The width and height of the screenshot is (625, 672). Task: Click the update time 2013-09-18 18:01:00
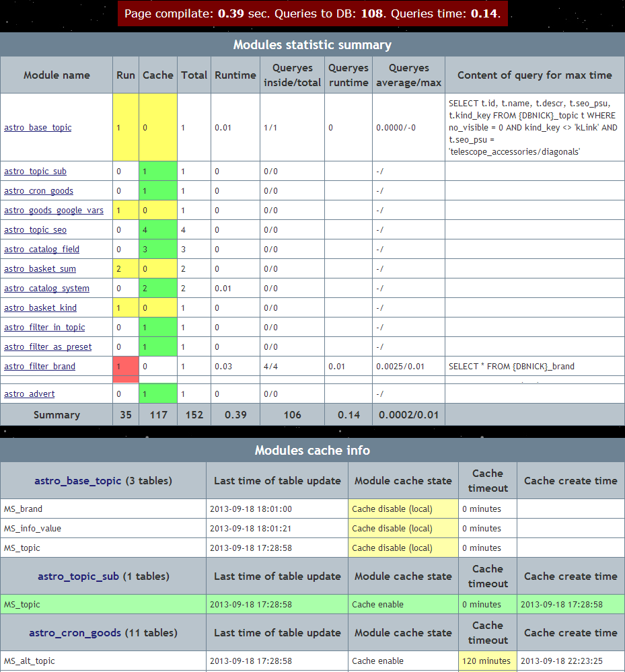point(251,509)
